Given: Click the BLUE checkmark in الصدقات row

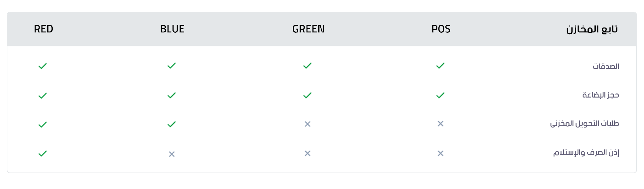Looking at the screenshot, I should click(171, 66).
